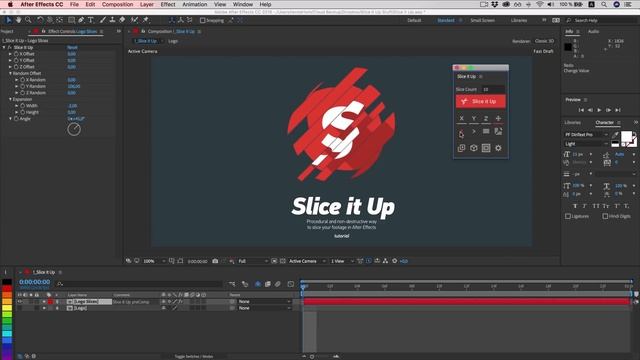Select the Horizontal Type tool
Image resolution: width=640 pixels, height=360 pixels.
(x=91, y=20)
